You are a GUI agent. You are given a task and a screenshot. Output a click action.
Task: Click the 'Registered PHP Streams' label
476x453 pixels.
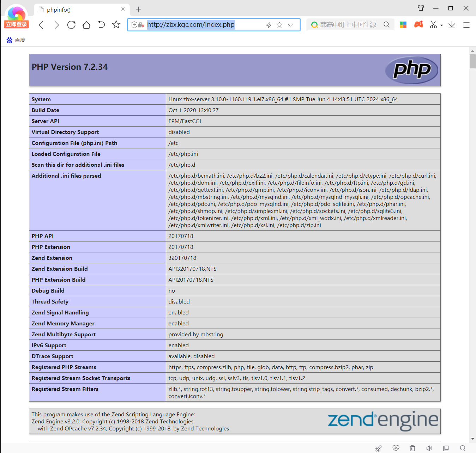[64, 367]
